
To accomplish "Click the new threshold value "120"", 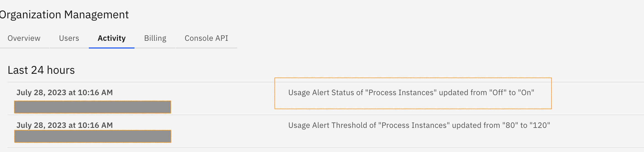I will [x=540, y=125].
